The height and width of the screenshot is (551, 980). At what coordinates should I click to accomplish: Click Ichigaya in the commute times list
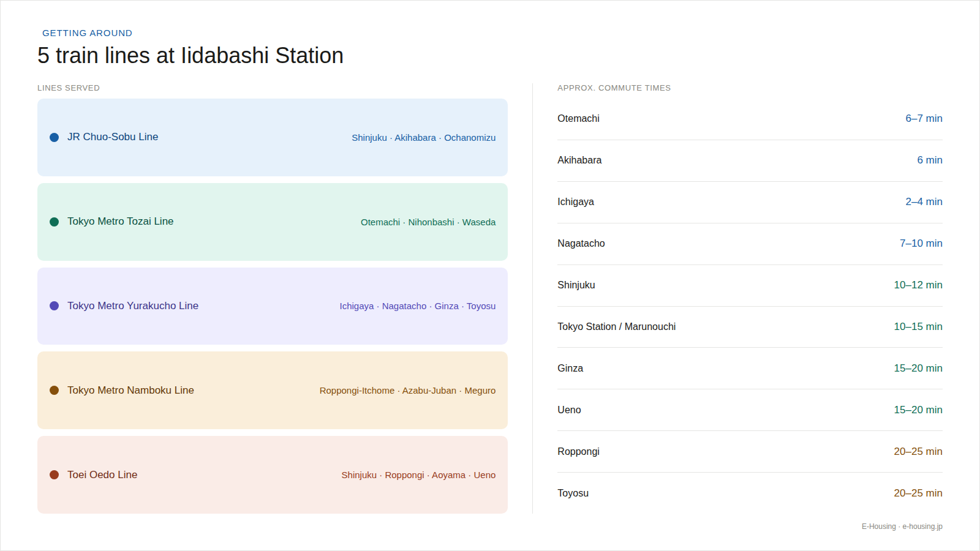tap(576, 202)
